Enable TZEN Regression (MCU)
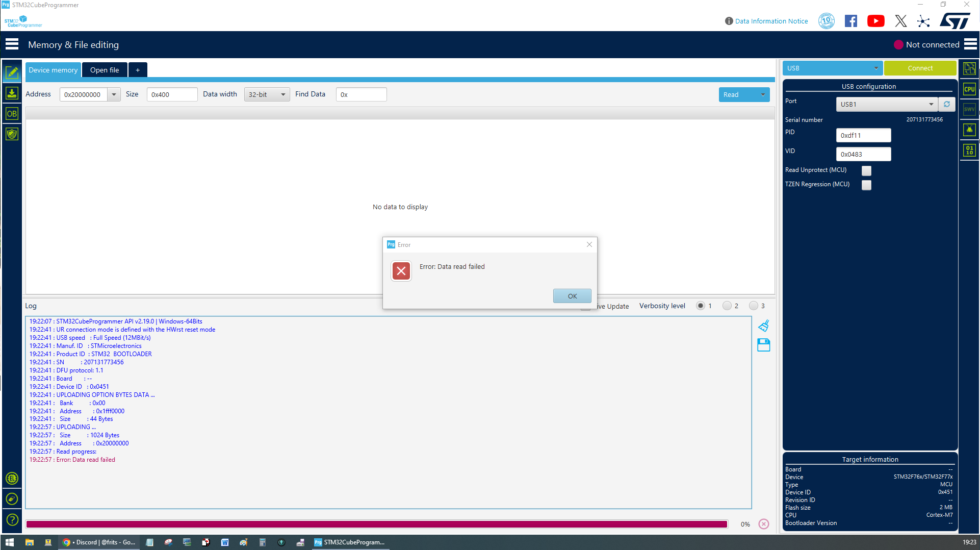980x550 pixels. point(866,185)
